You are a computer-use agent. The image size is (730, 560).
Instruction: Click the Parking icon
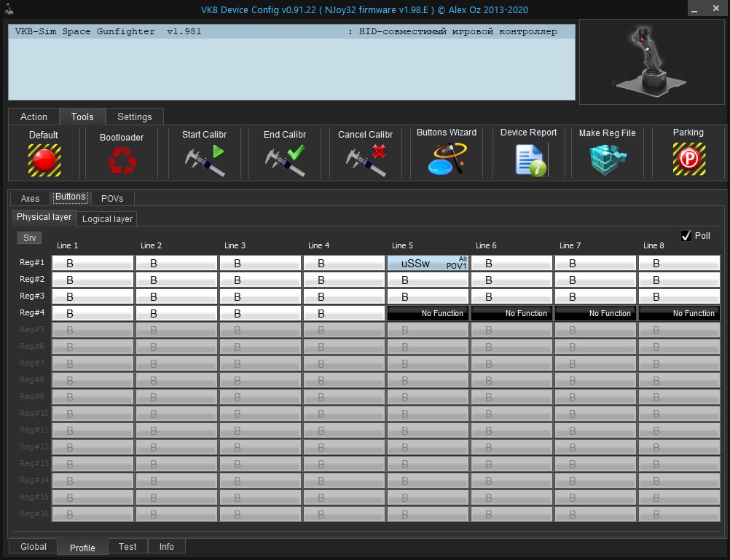tap(689, 159)
